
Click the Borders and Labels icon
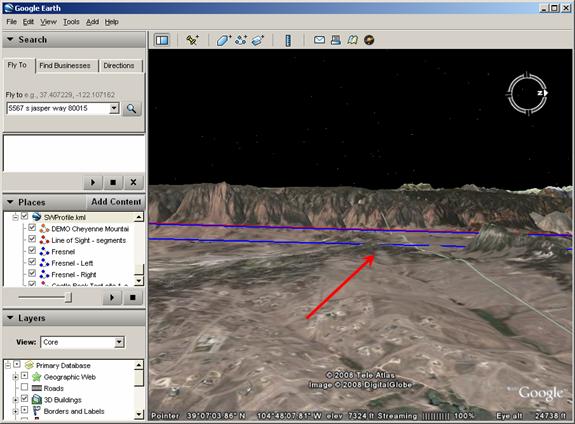pyautogui.click(x=37, y=411)
